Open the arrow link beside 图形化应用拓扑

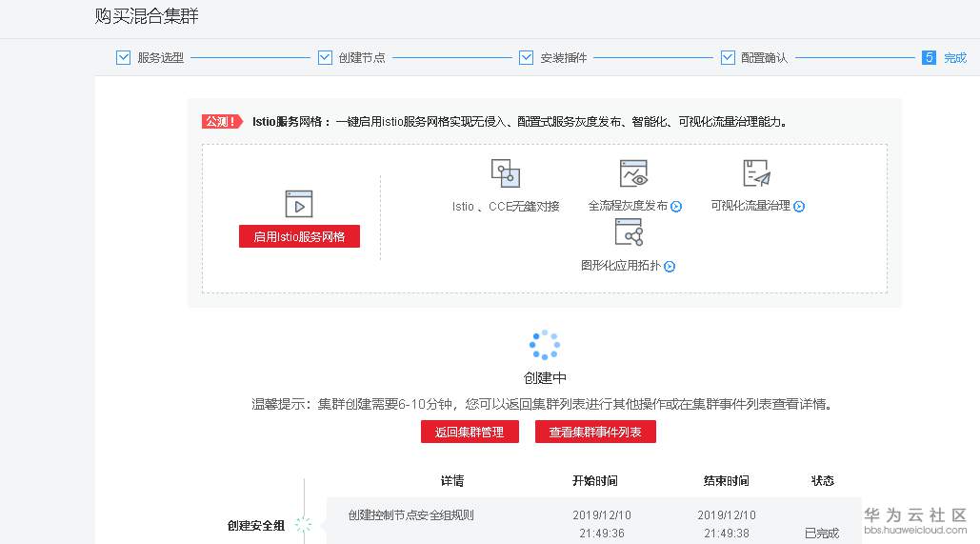[x=670, y=267]
